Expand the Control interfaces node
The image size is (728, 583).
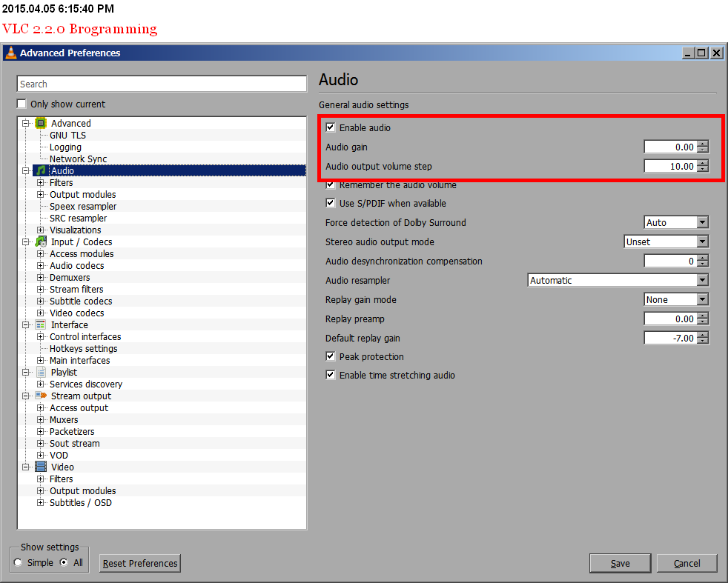coord(40,337)
